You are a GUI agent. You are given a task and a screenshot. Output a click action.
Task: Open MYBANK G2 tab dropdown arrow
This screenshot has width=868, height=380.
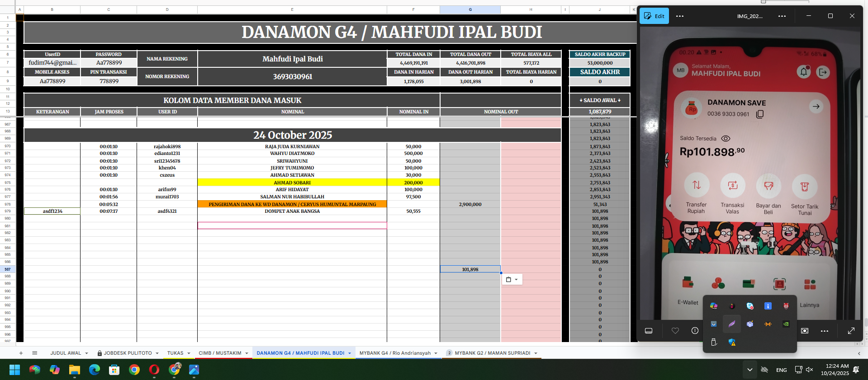point(536,353)
